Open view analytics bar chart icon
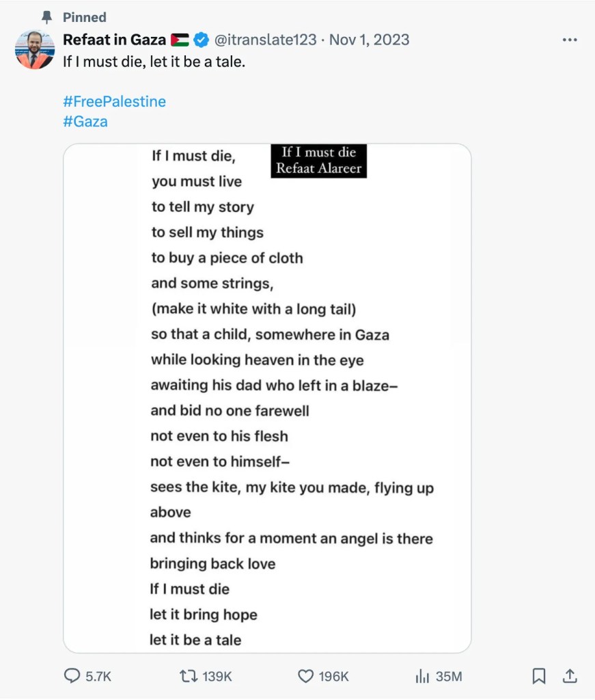 (421, 676)
